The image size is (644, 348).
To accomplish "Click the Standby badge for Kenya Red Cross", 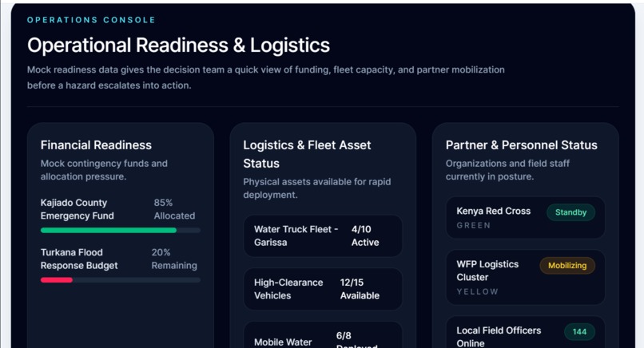I will point(570,212).
